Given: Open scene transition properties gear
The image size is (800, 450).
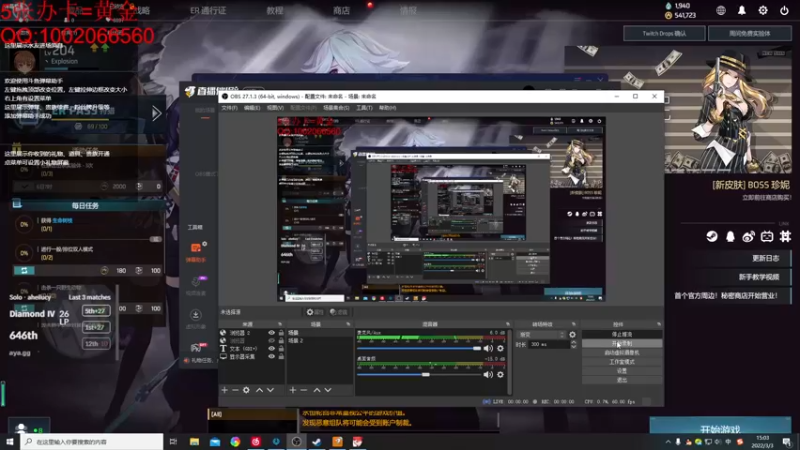Looking at the screenshot, I should (x=572, y=335).
